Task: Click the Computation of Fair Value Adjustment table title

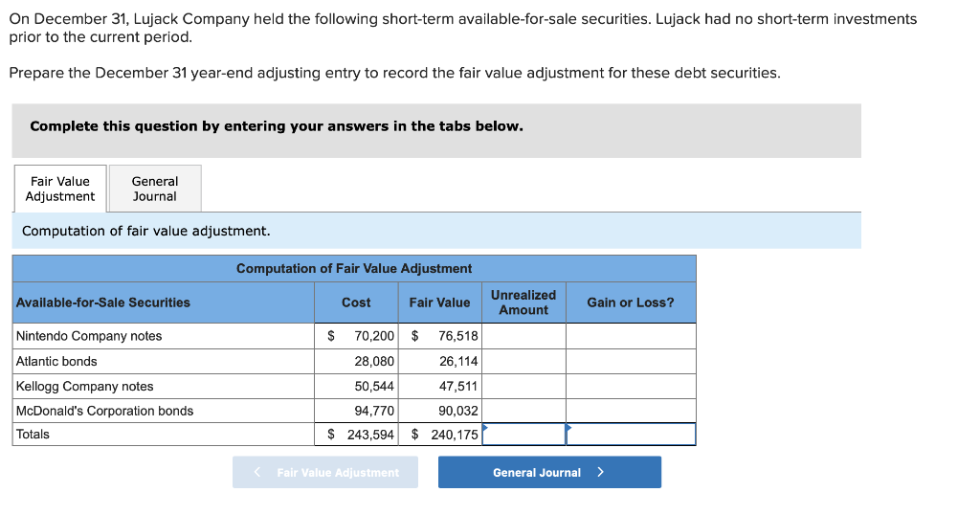Action: [x=354, y=268]
